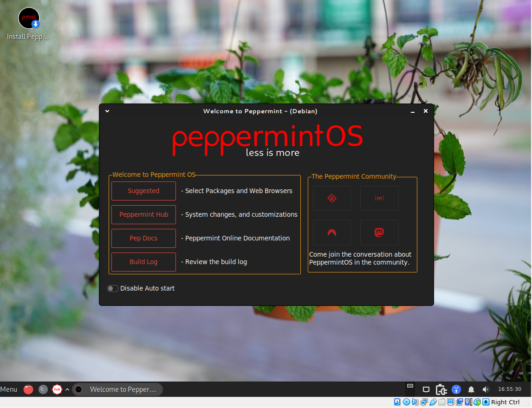Open the Codeberg community link icon
532x408 pixels.
tap(332, 233)
